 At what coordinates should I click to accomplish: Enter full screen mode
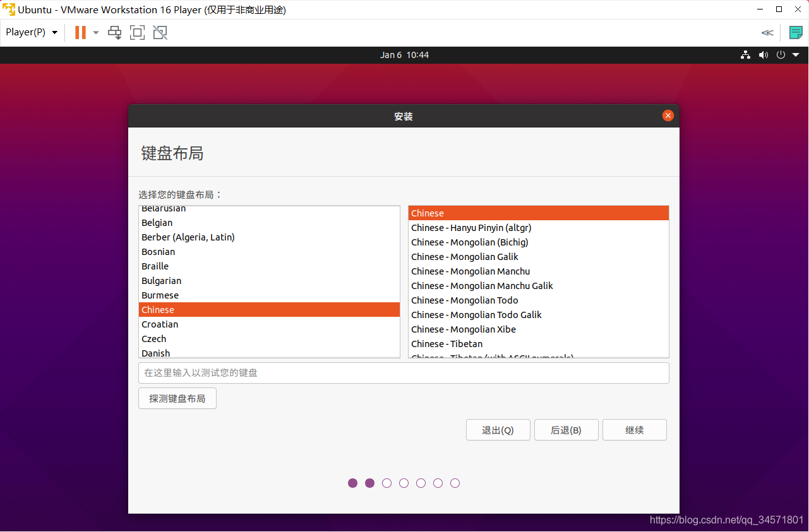tap(137, 32)
